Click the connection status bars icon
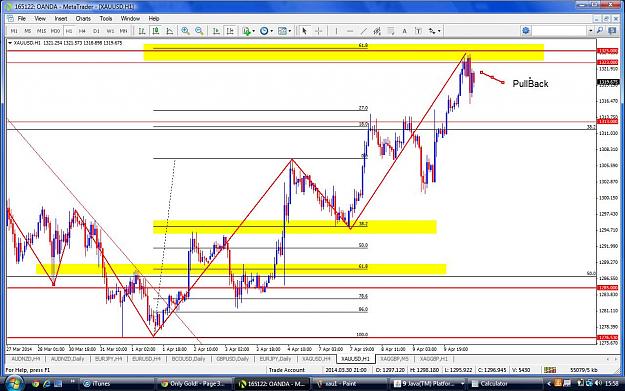Image resolution: width=625 pixels, height=391 pixels. click(x=550, y=370)
